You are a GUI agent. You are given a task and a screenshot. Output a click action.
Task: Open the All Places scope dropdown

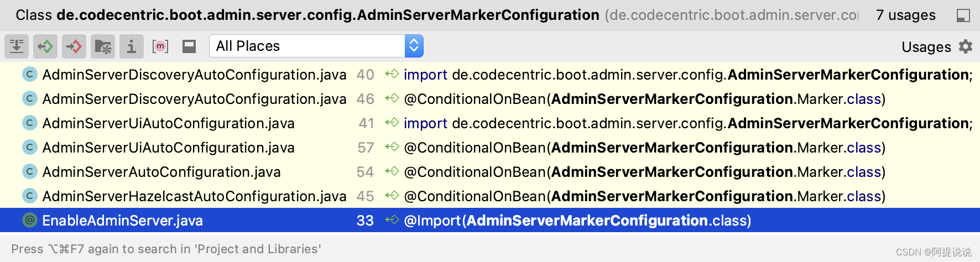click(307, 46)
